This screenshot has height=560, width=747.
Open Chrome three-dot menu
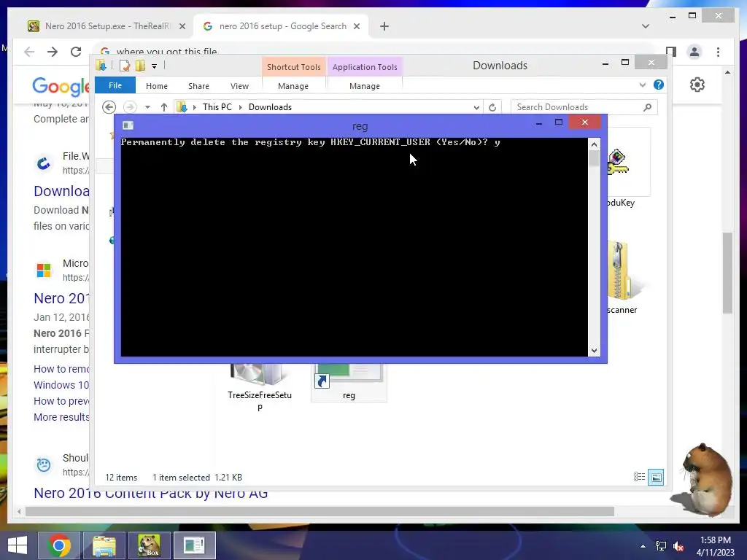pyautogui.click(x=718, y=52)
